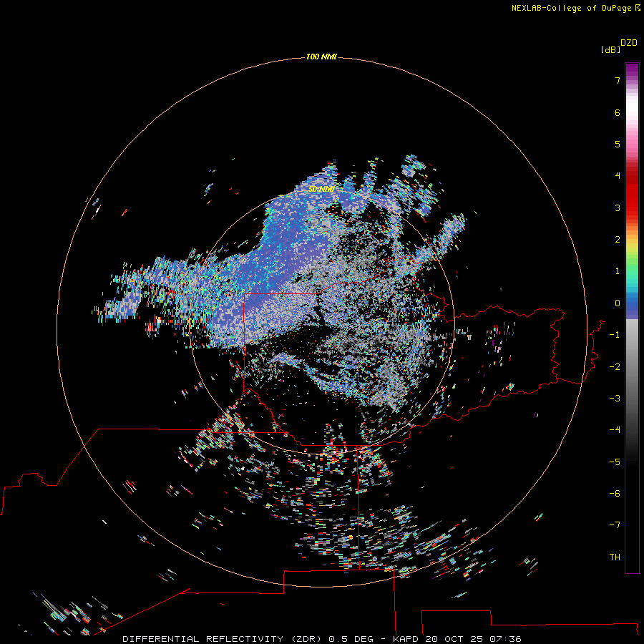Click the colorbar value -5 label
Viewport: 644px width, 644px height.
615,462
